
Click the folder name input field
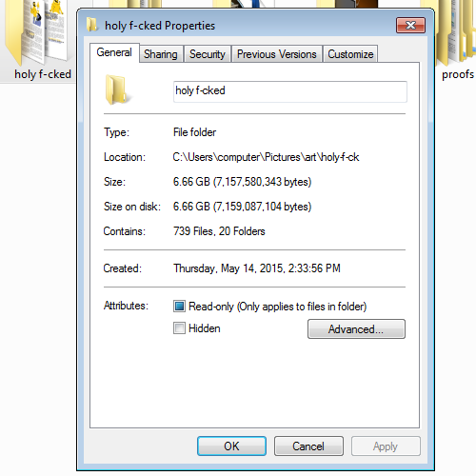click(x=290, y=91)
